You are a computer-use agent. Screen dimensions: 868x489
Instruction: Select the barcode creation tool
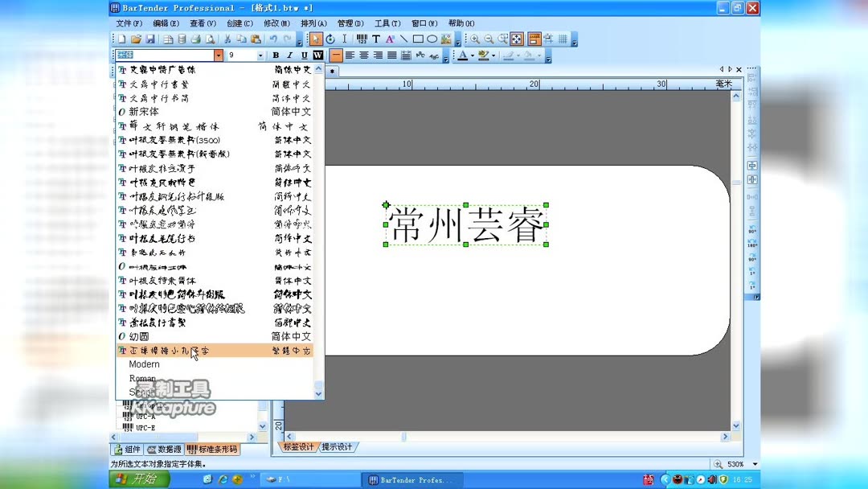361,39
